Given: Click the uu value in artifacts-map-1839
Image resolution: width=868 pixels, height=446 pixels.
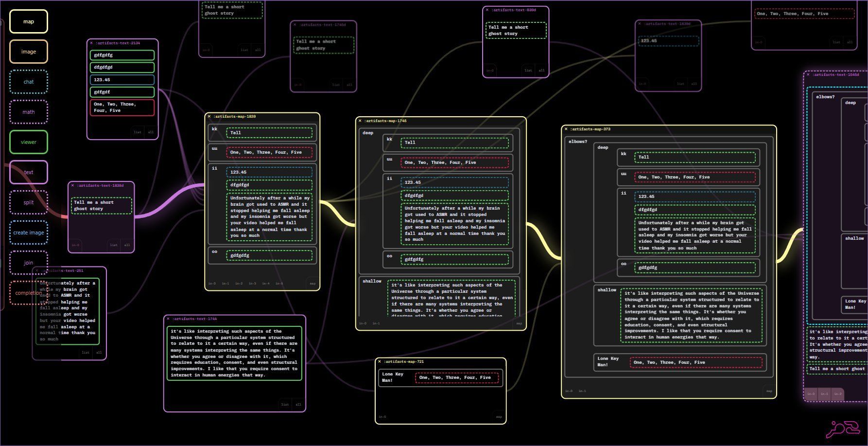Looking at the screenshot, I should (269, 153).
